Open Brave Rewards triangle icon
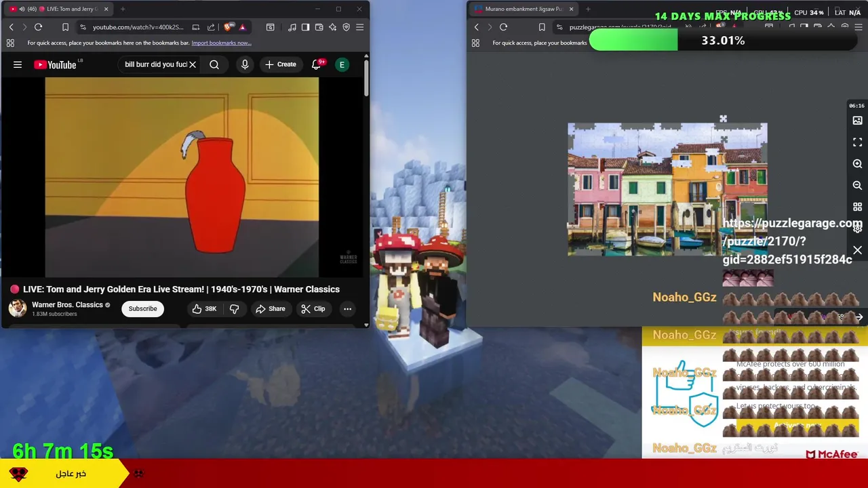This screenshot has width=868, height=488. click(x=242, y=27)
